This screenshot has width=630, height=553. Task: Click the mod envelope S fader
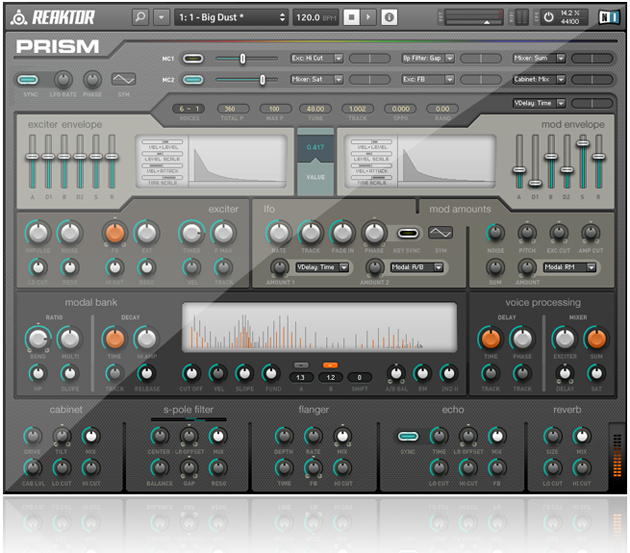(x=583, y=143)
